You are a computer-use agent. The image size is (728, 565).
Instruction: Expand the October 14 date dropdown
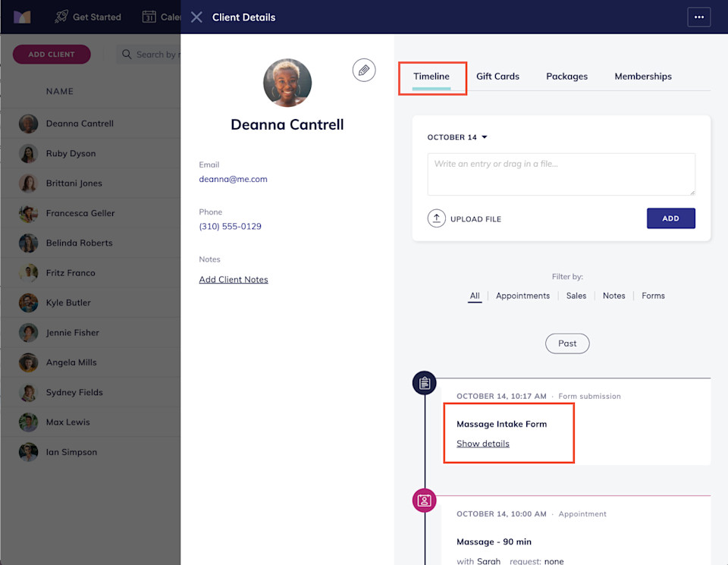point(457,137)
